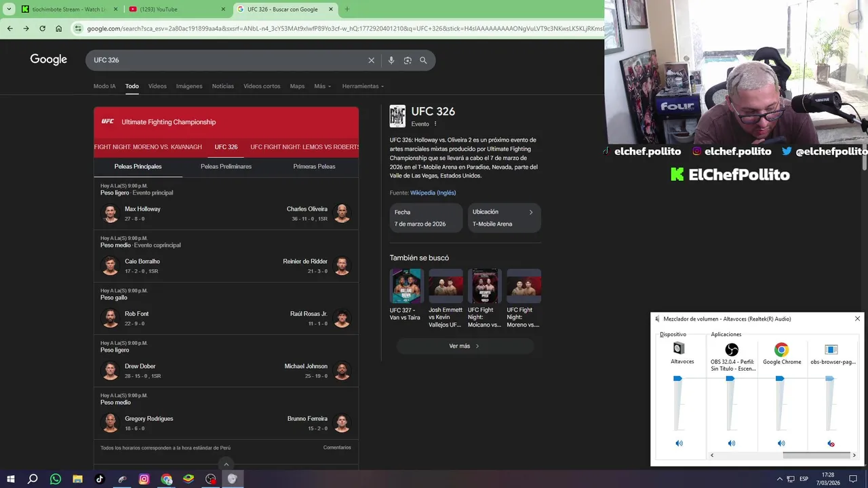Mute the Altavoces device in mixer
This screenshot has height=488, width=868.
pyautogui.click(x=679, y=443)
